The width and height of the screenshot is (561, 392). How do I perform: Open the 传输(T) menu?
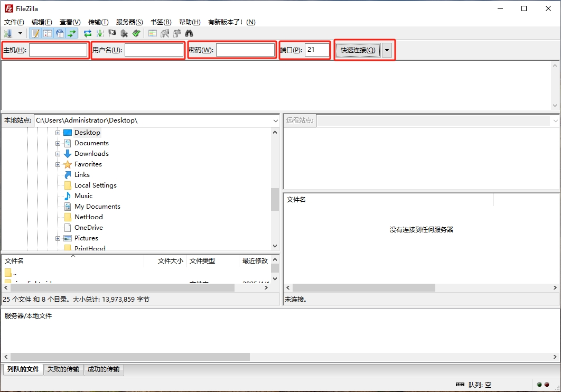98,22
